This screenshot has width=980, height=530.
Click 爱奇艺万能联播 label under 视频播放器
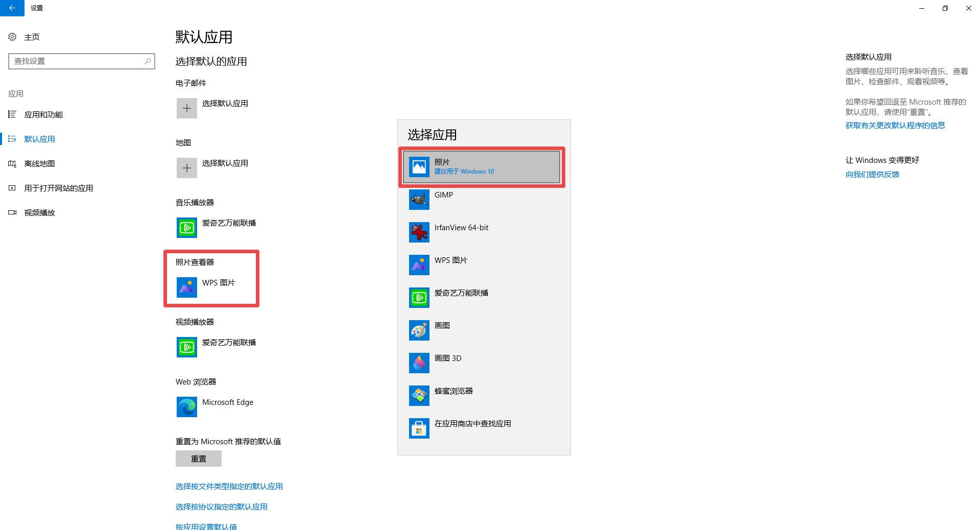pyautogui.click(x=229, y=343)
